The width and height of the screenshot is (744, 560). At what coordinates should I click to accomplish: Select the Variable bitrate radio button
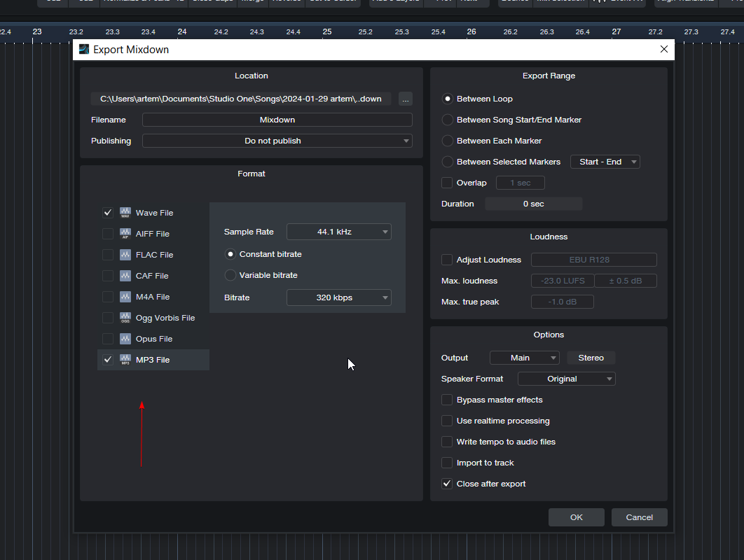(230, 275)
